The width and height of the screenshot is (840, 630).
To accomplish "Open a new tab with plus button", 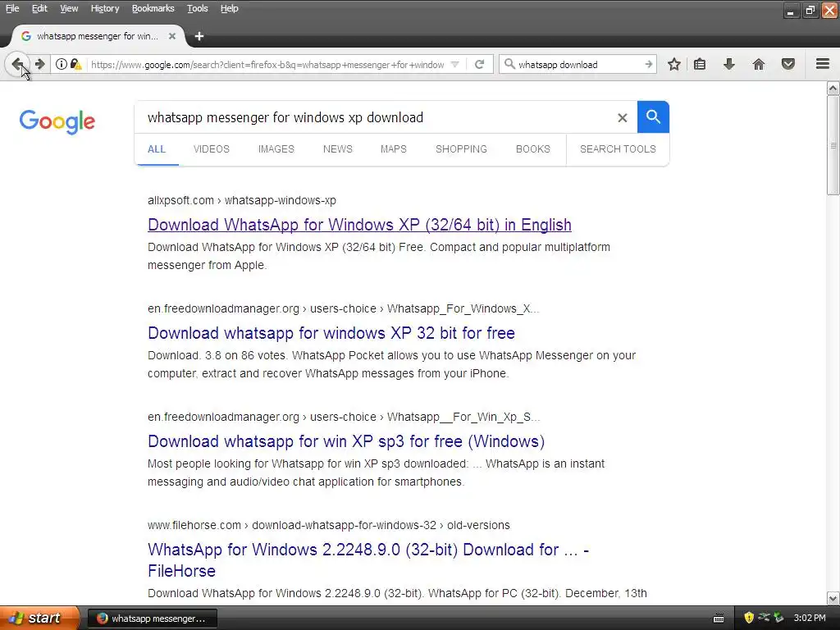I will coord(199,36).
